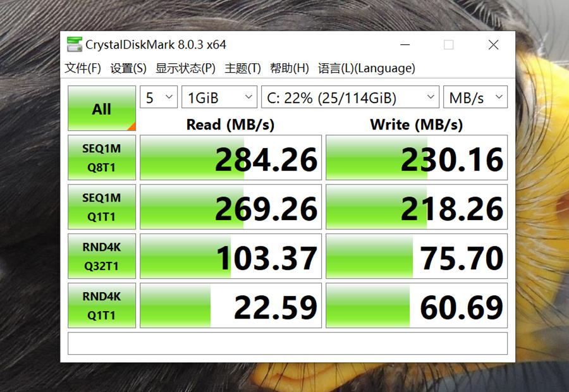This screenshot has height=392, width=569.
Task: Run the SEQ1M Q8T1 test
Action: pyautogui.click(x=101, y=157)
